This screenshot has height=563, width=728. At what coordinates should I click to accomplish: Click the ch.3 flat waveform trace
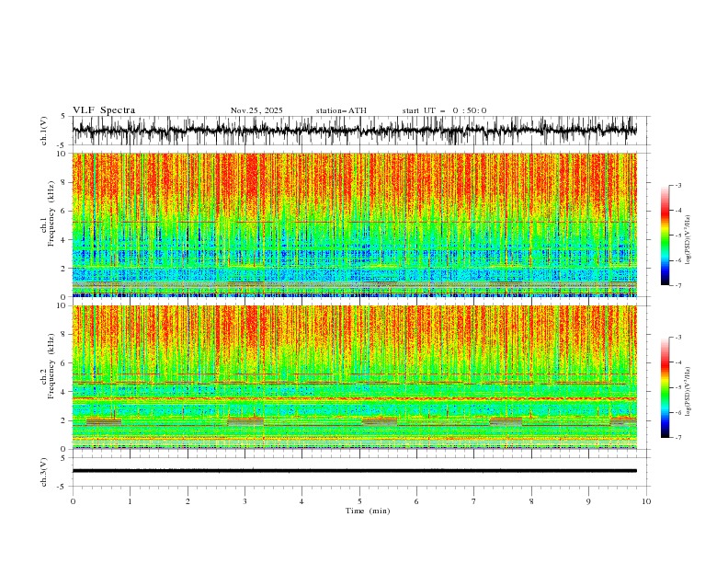tap(354, 471)
